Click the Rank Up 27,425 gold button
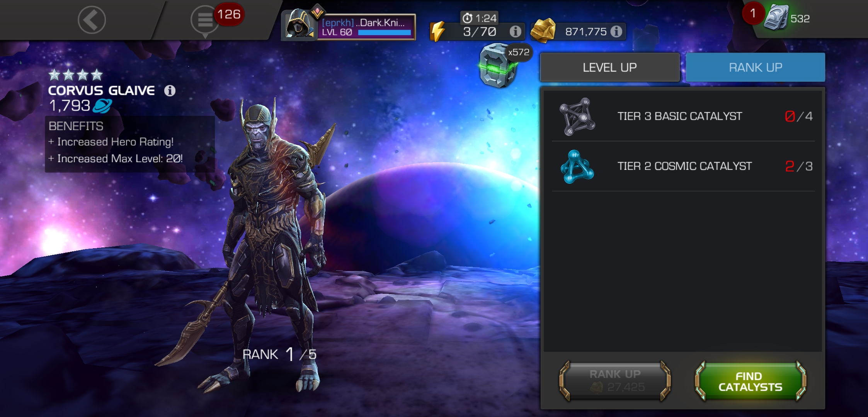Image resolution: width=868 pixels, height=417 pixels. 615,381
